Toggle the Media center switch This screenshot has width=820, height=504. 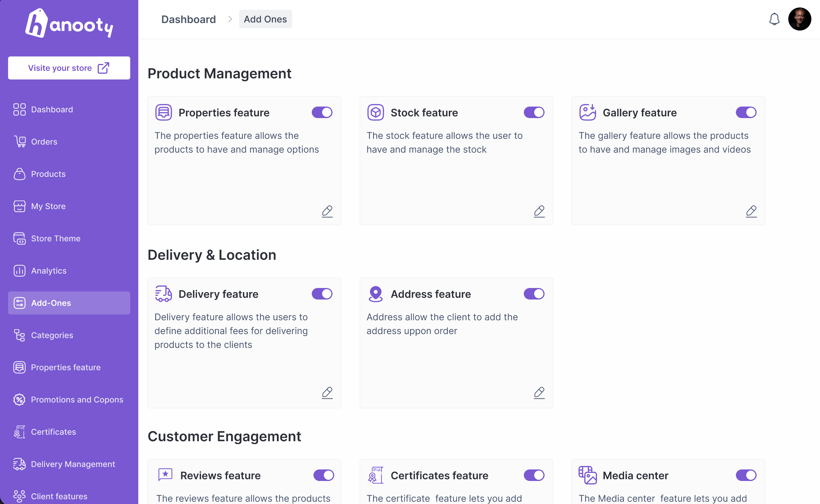point(746,475)
